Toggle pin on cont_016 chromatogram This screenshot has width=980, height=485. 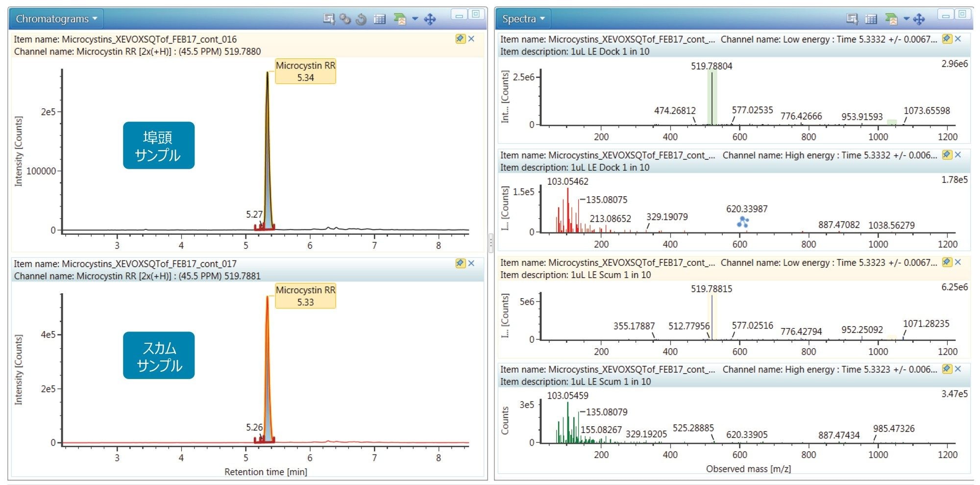coord(460,39)
